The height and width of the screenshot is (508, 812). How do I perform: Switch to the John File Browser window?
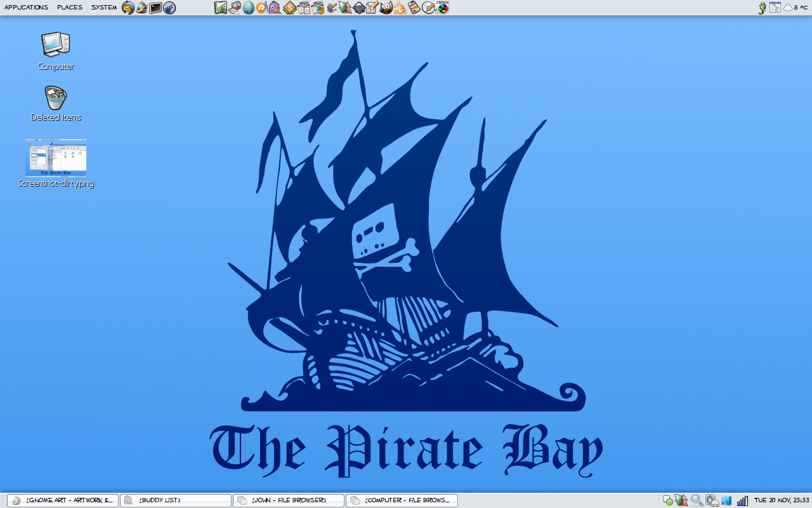289,500
